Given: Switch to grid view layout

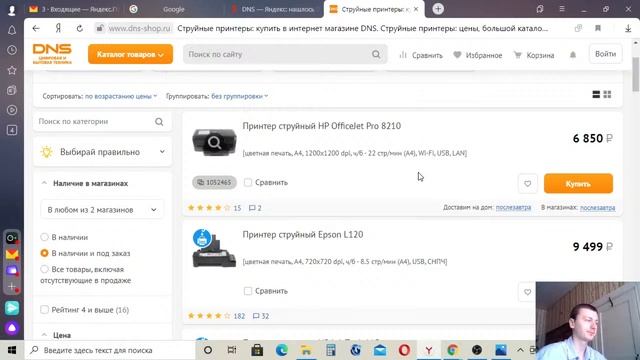Looking at the screenshot, I should [607, 95].
